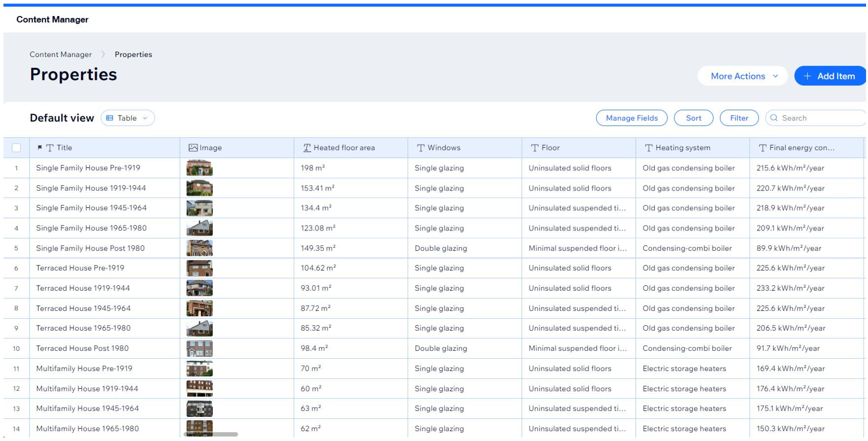
Task: Toggle the select-all checkbox in table header
Action: pyautogui.click(x=16, y=148)
